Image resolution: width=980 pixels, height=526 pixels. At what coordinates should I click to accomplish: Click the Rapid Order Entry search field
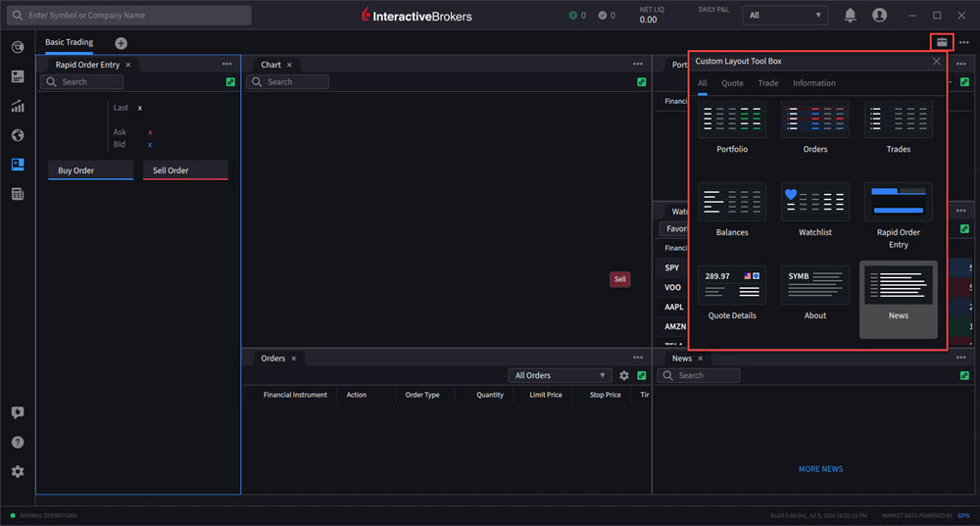point(82,82)
